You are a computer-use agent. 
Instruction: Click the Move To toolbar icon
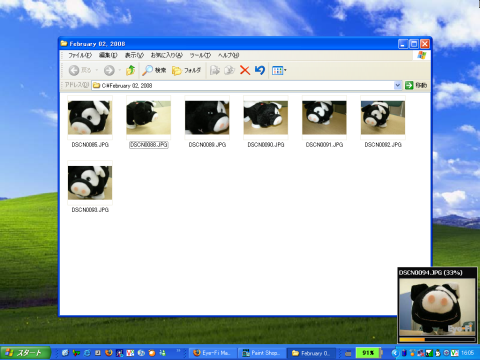tap(215, 70)
